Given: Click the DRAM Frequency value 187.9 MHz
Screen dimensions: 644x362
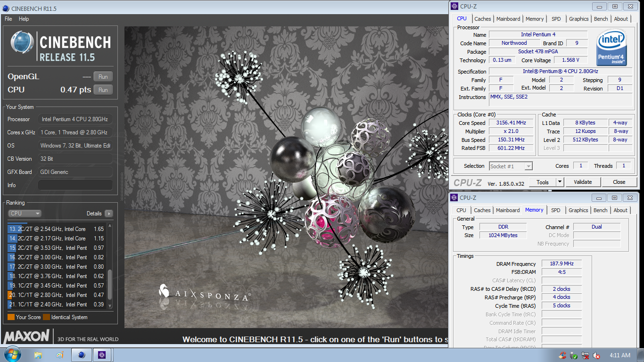Looking at the screenshot, I should coord(561,264).
